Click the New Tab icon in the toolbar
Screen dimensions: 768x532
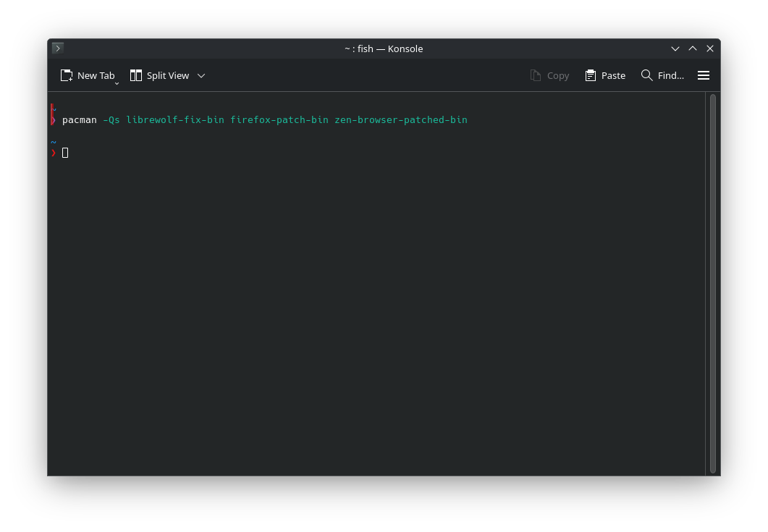click(67, 75)
